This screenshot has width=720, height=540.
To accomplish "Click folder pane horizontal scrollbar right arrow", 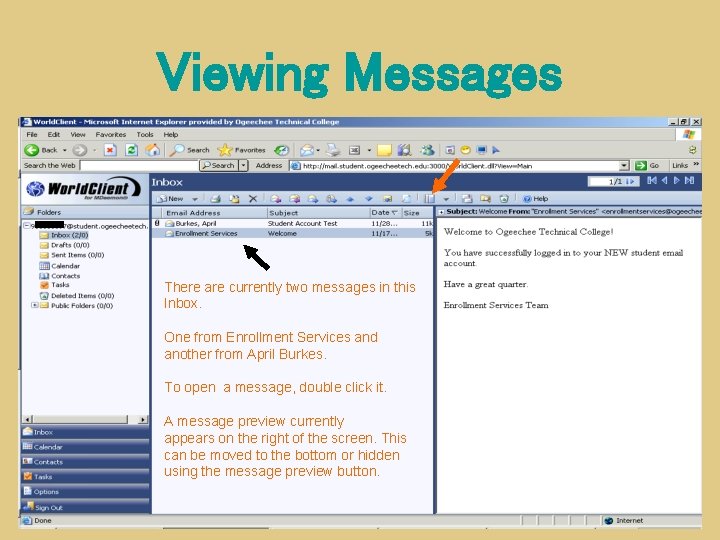I will 143,419.
